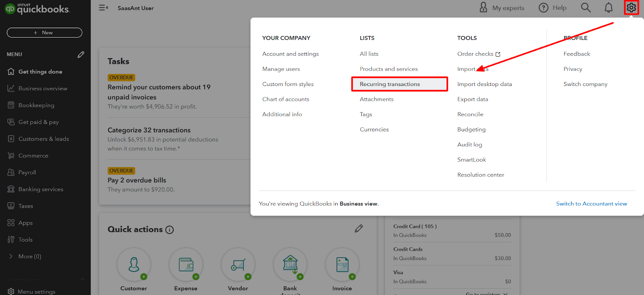
Task: Open Pay 2 overdue bills task
Action: (137, 180)
